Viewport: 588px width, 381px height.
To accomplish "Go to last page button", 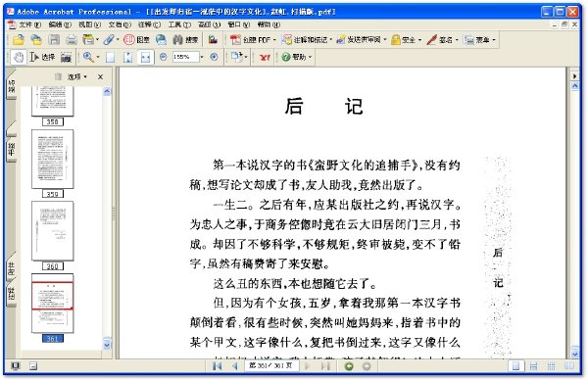I will point(325,366).
